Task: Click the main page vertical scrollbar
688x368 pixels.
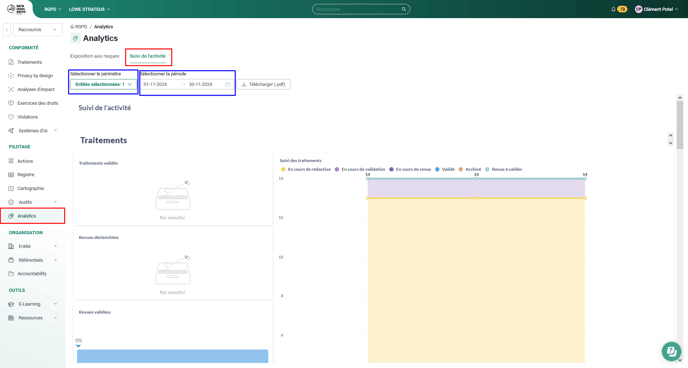Action: (x=680, y=124)
